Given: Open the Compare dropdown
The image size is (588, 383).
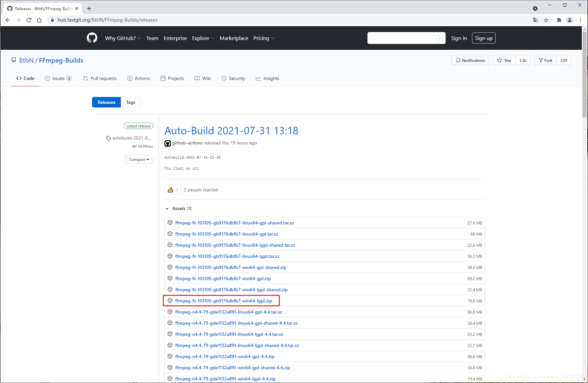Looking at the screenshot, I should coord(139,159).
